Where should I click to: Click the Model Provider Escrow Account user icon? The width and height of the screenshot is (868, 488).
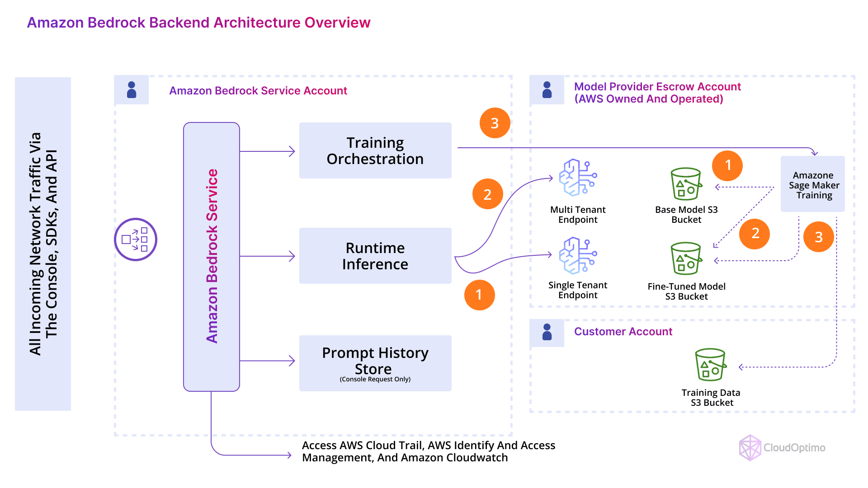click(x=547, y=90)
